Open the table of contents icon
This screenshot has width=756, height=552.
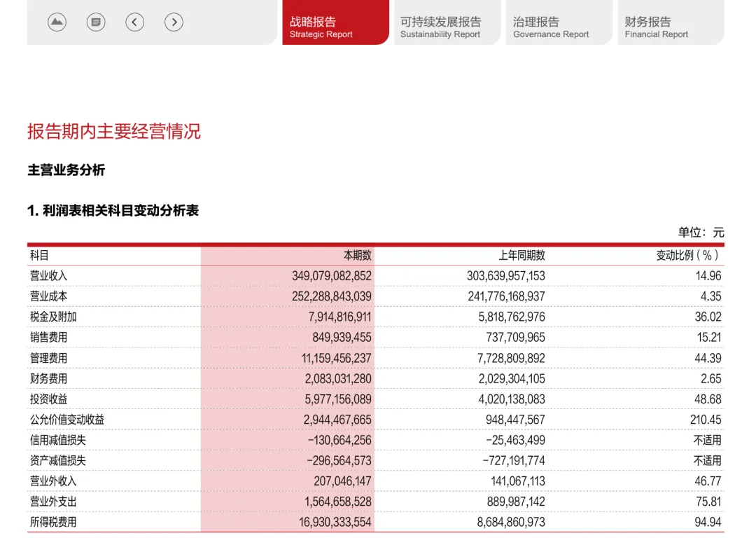tap(96, 22)
